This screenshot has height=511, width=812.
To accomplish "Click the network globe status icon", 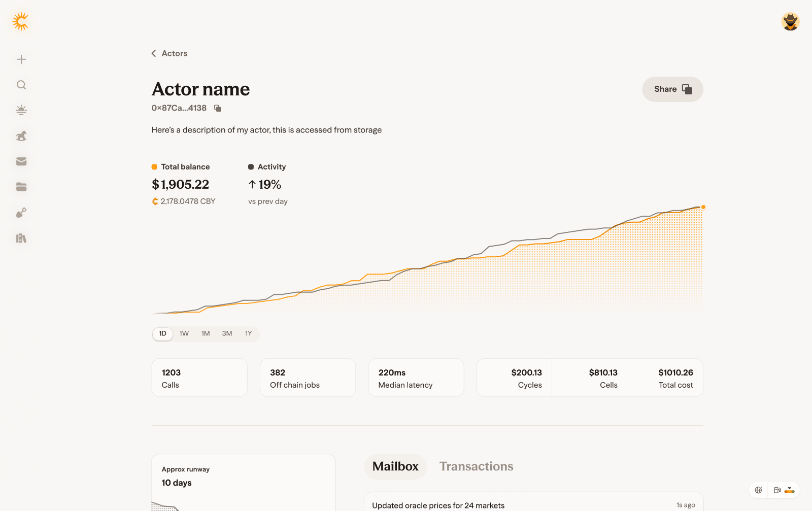I will 758,490.
